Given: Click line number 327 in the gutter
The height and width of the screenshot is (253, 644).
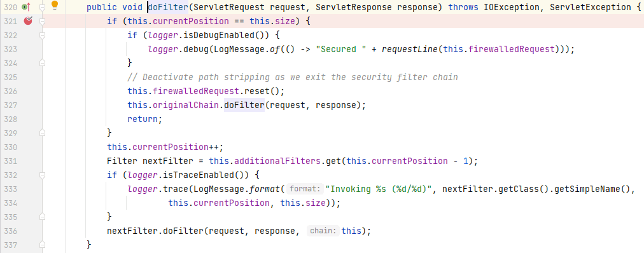Looking at the screenshot, I should click(x=10, y=105).
